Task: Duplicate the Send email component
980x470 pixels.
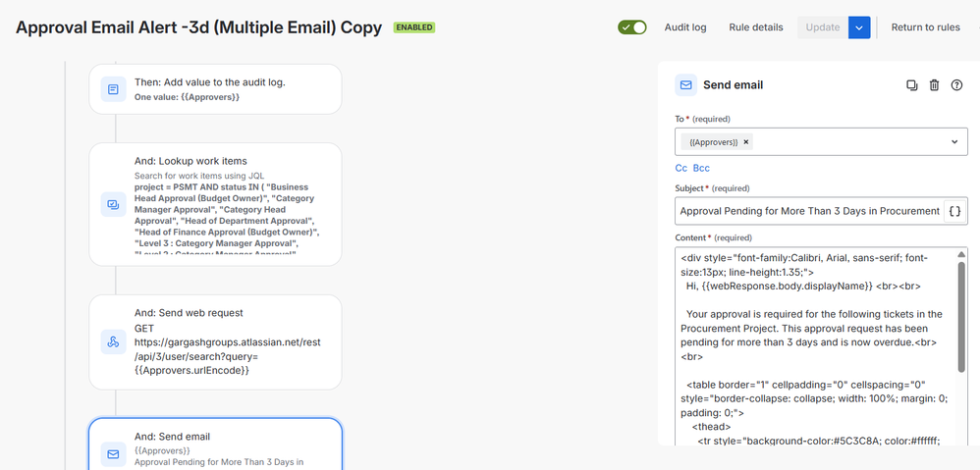Action: 911,85
